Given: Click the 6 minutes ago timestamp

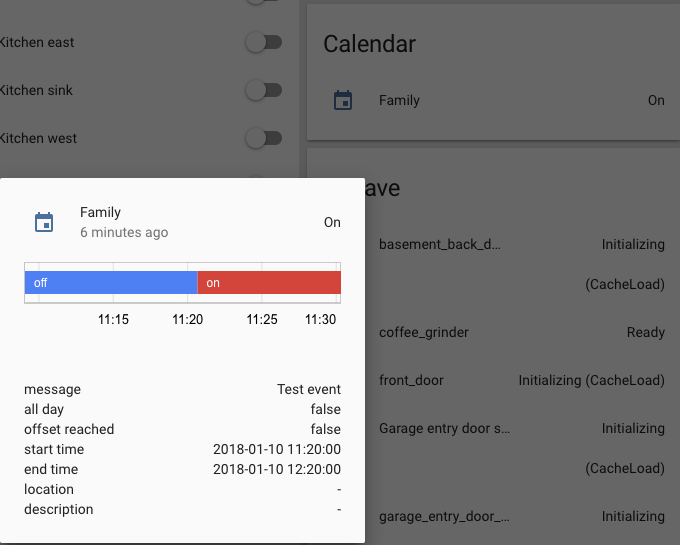Looking at the screenshot, I should [x=124, y=232].
